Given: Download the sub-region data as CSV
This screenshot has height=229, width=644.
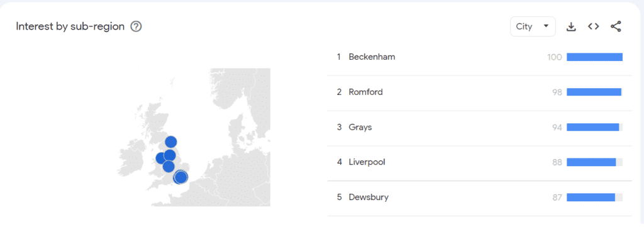Looking at the screenshot, I should pyautogui.click(x=571, y=26).
